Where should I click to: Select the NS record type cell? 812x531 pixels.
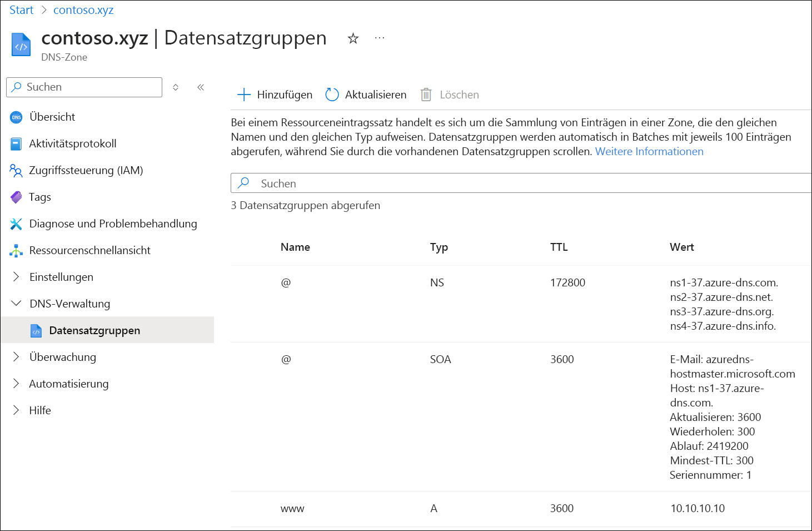(437, 283)
